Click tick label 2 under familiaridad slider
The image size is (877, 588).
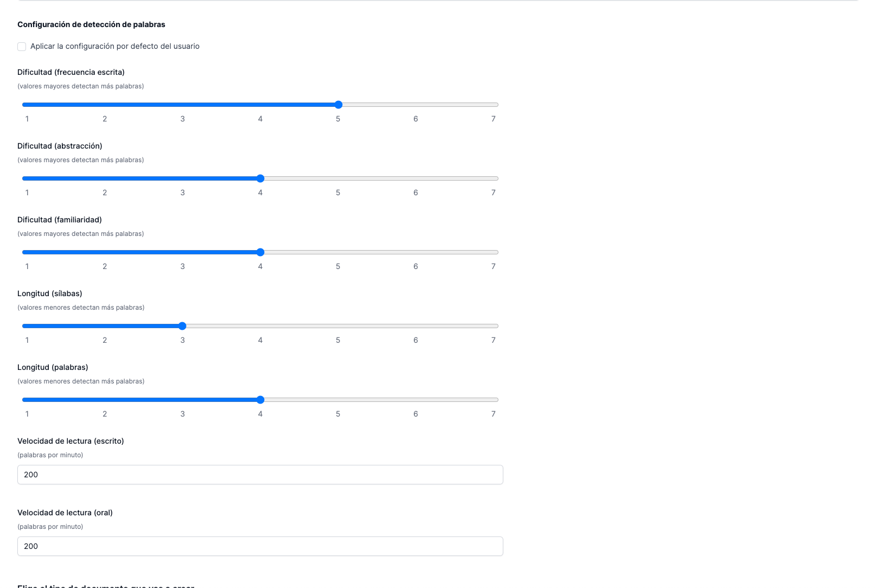105,266
